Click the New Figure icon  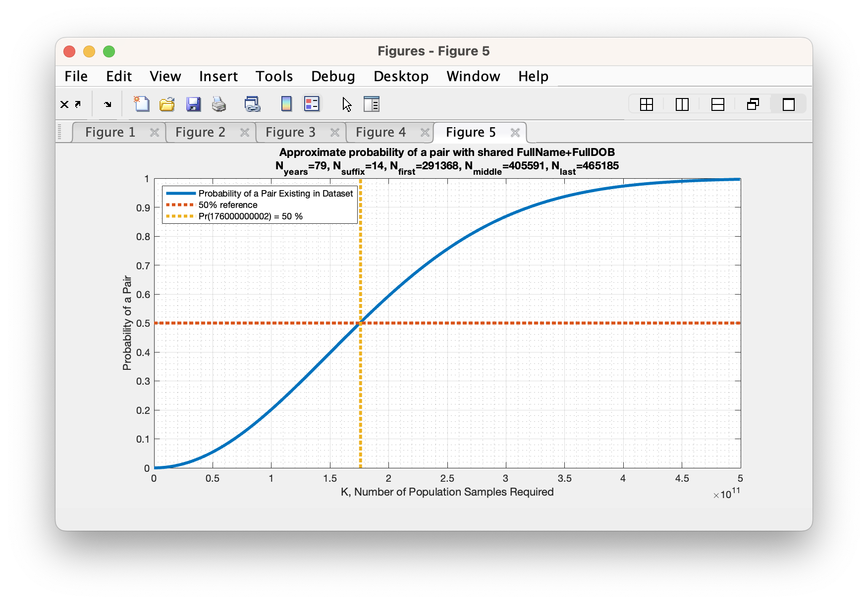142,104
